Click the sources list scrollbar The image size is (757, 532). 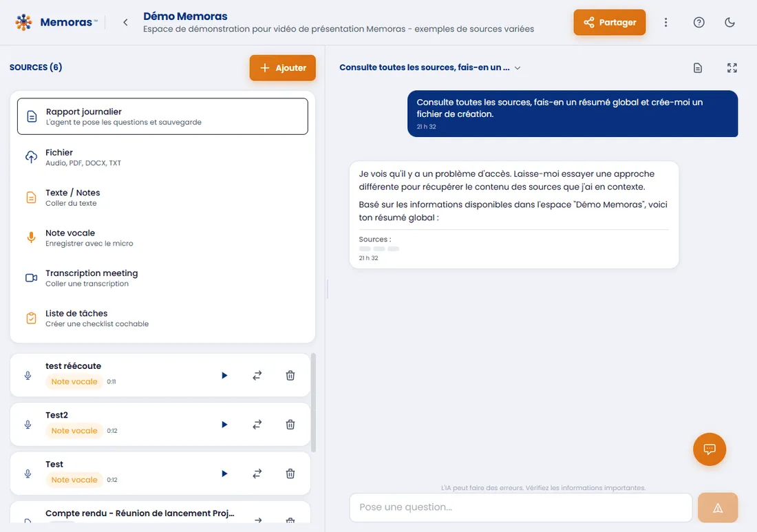[x=313, y=403]
